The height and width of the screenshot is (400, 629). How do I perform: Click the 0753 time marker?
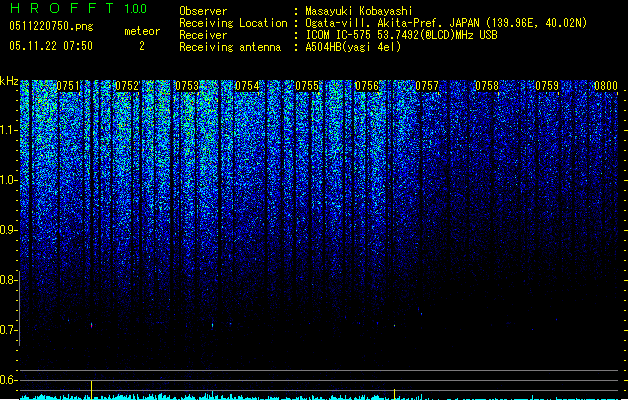(x=187, y=86)
